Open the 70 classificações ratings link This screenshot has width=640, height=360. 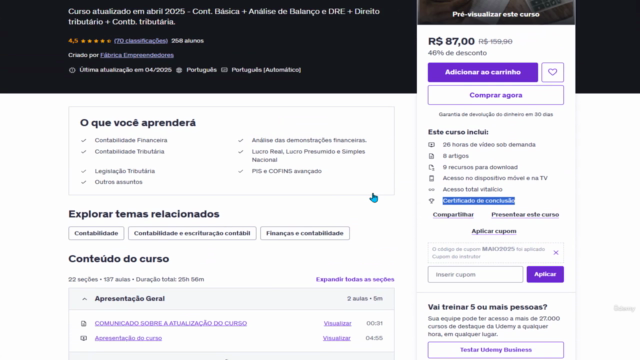point(141,41)
